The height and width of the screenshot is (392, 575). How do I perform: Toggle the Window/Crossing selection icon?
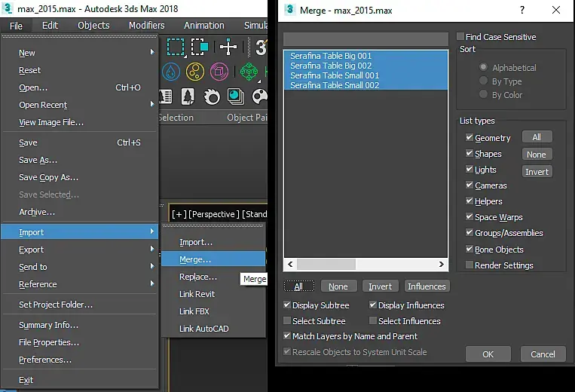click(x=200, y=47)
